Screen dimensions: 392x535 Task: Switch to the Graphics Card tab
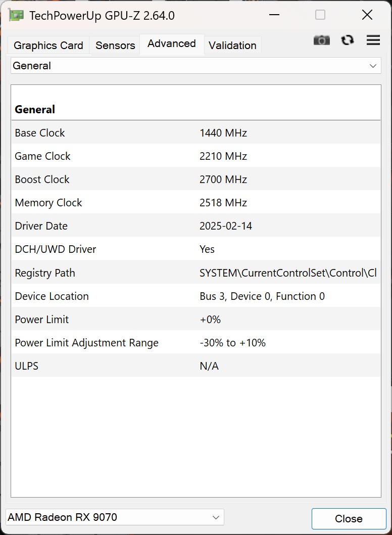coord(48,46)
